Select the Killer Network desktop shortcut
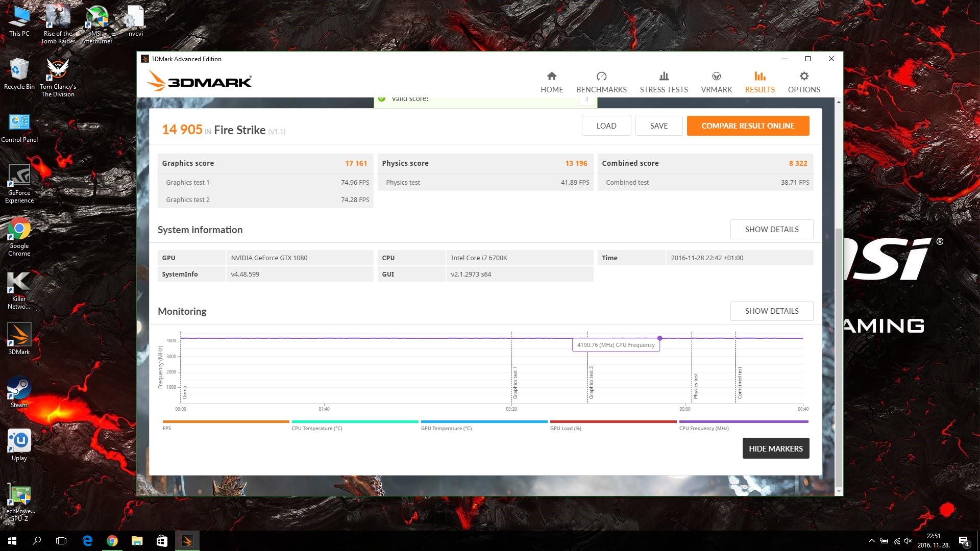Viewport: 980px width, 551px height. coord(19,289)
